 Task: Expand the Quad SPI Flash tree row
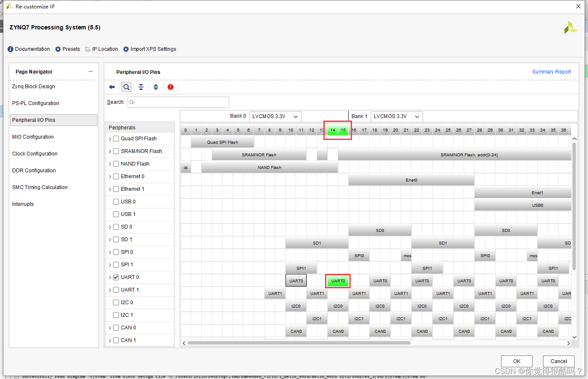[110, 139]
